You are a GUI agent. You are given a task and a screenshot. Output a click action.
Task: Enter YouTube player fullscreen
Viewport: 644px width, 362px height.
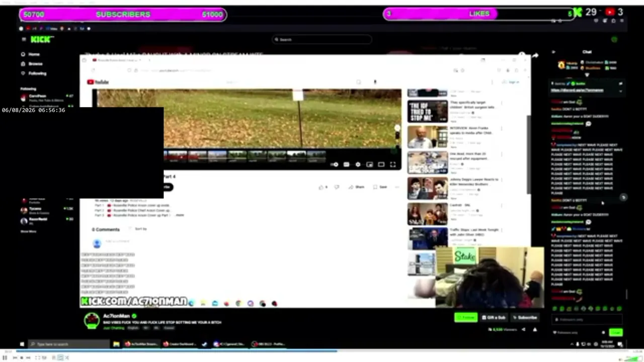[393, 164]
